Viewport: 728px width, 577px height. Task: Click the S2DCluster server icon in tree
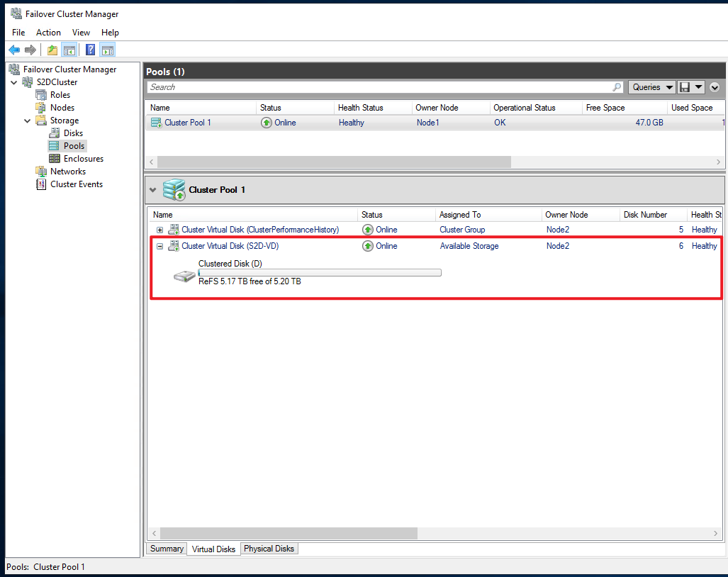pos(28,82)
